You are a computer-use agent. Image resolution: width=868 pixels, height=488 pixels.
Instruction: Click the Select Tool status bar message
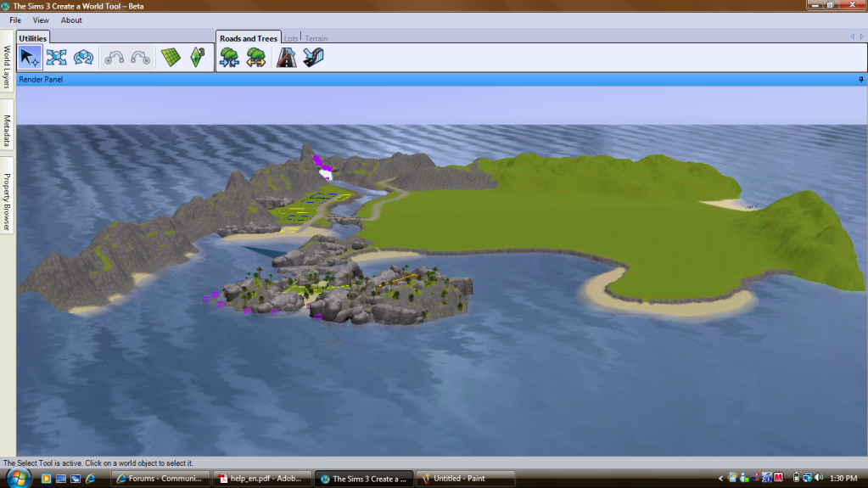[98, 463]
